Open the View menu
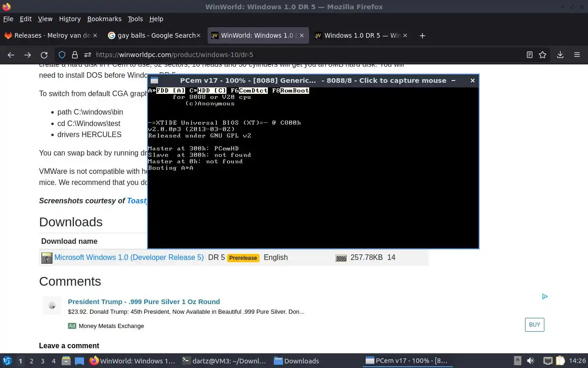This screenshot has height=368, width=588. (45, 19)
